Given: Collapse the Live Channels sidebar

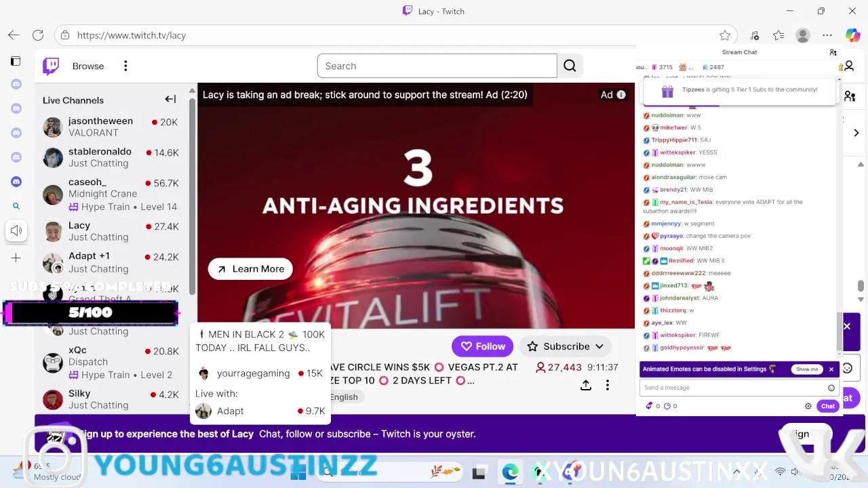Looking at the screenshot, I should pyautogui.click(x=170, y=99).
